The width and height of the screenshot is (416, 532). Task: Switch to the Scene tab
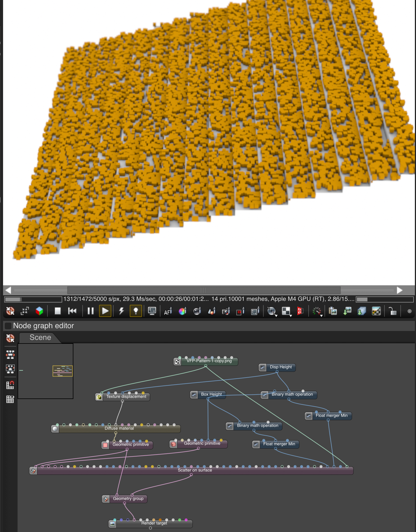(40, 337)
